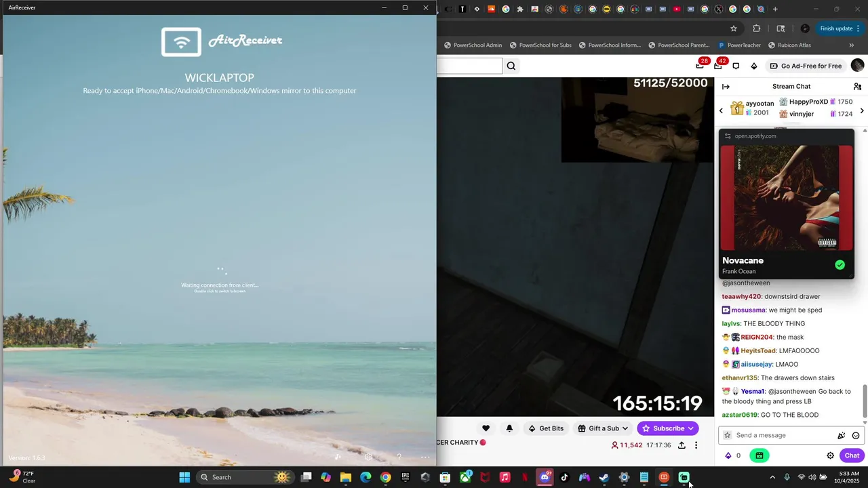Click the Twitch search input box
868x488 pixels.
tap(469, 66)
